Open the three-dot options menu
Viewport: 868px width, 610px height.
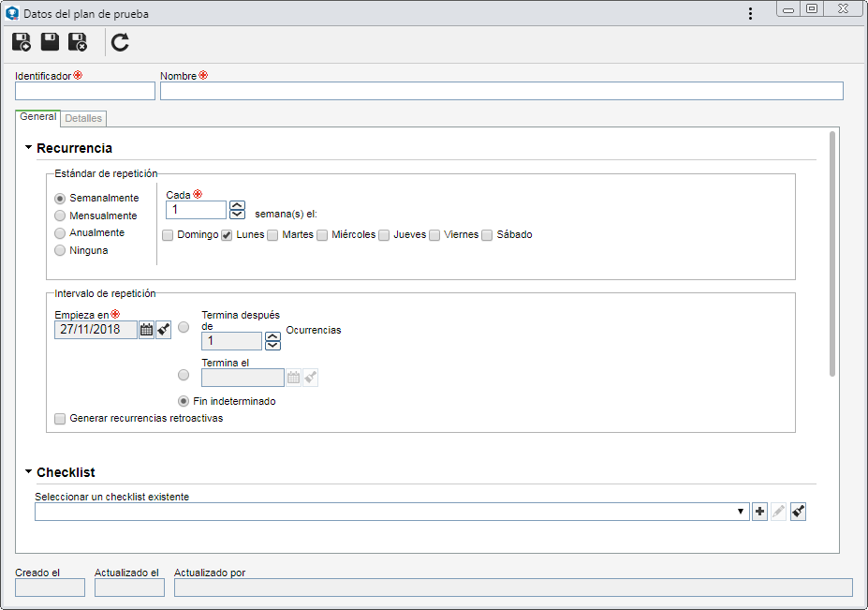pos(750,13)
